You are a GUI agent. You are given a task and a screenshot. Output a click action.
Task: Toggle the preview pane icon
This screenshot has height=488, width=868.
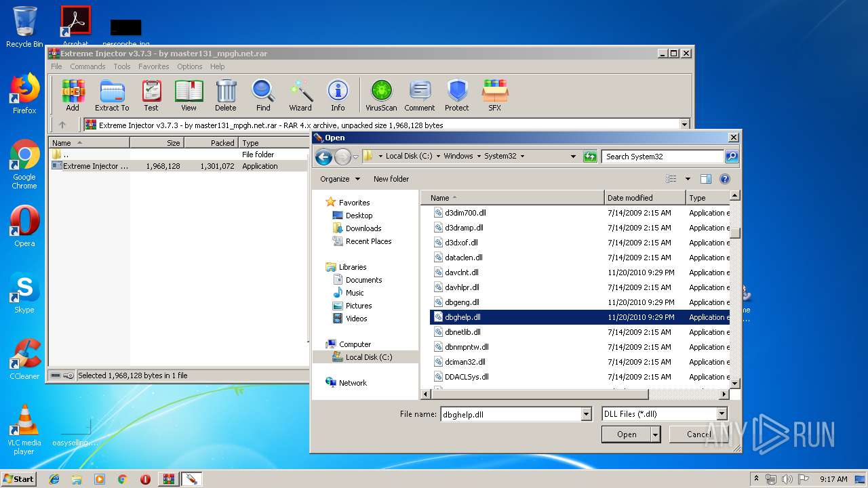pyautogui.click(x=706, y=179)
